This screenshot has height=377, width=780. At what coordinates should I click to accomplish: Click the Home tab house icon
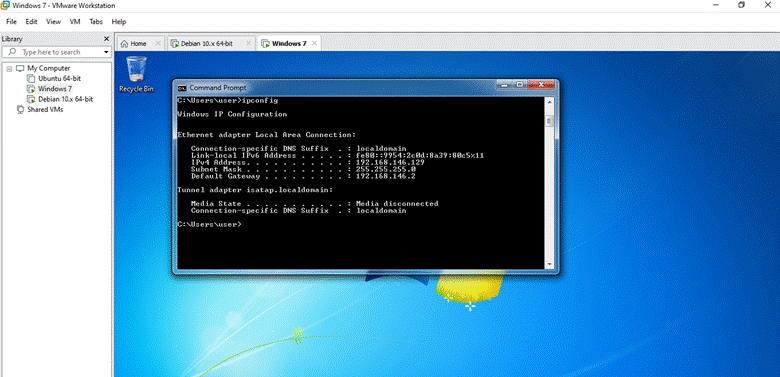[x=124, y=44]
